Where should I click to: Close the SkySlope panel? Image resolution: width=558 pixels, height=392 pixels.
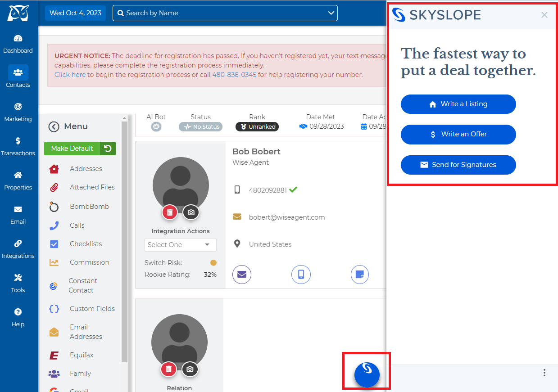tap(544, 15)
